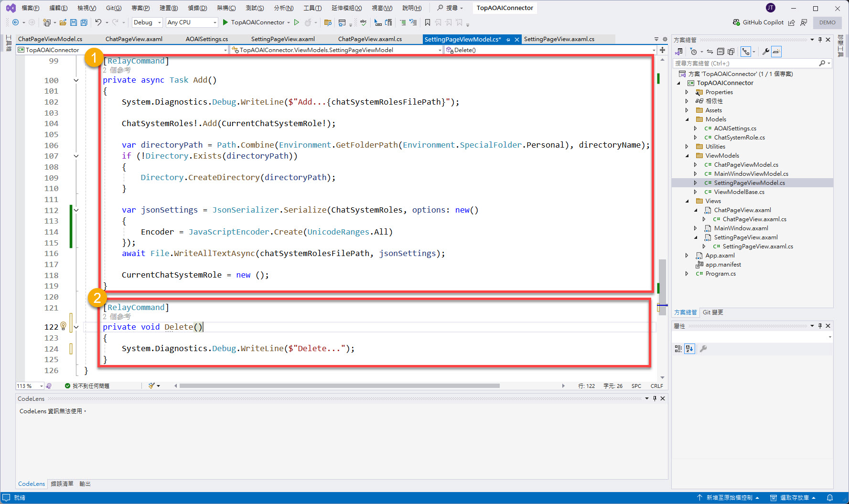849x504 pixels.
Task: Click the Uncomment selected lines icon
Action: (413, 22)
